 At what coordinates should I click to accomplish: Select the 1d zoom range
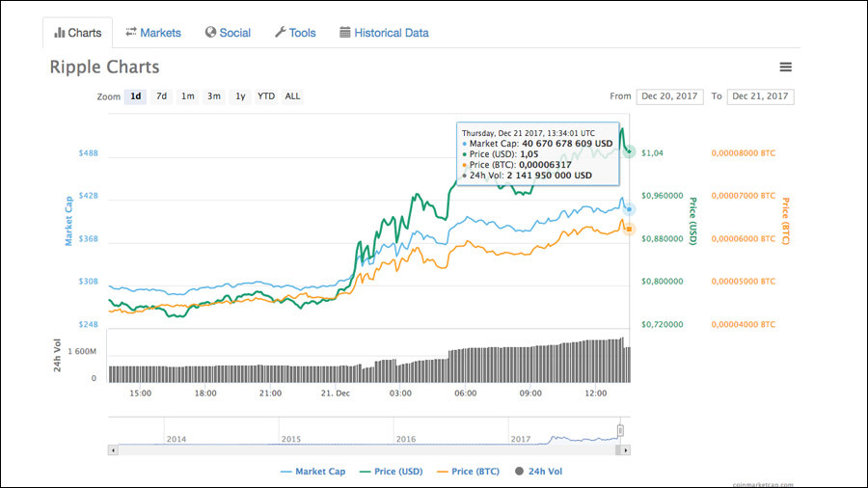pyautogui.click(x=136, y=96)
